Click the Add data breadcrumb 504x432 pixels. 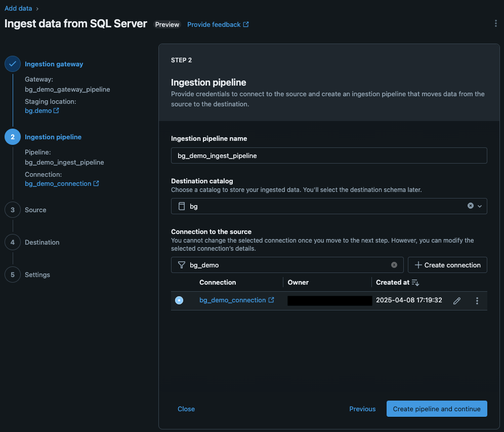click(x=18, y=9)
